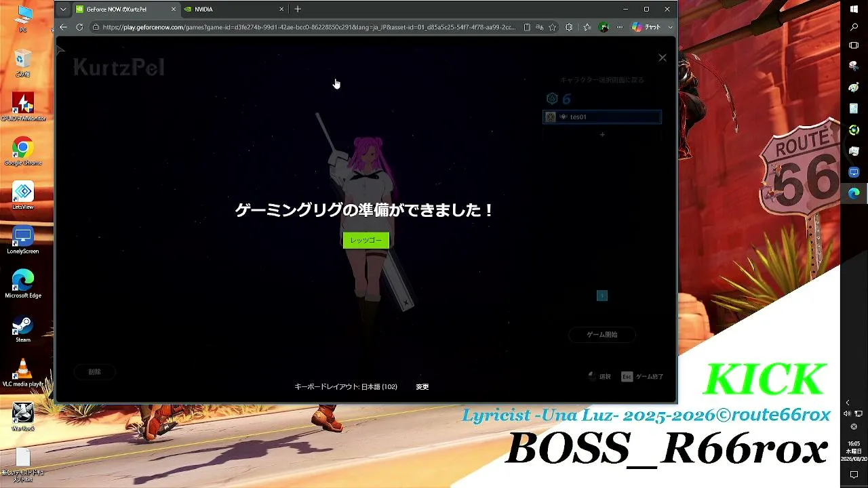
Task: Open Edge settings and more menu
Action: [619, 27]
